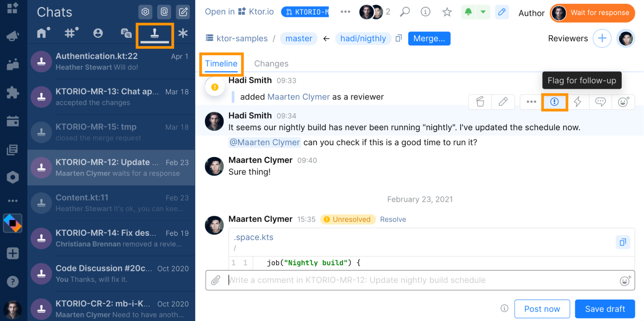Click the edit pencil in header
644x321 pixels.
(x=502, y=12)
